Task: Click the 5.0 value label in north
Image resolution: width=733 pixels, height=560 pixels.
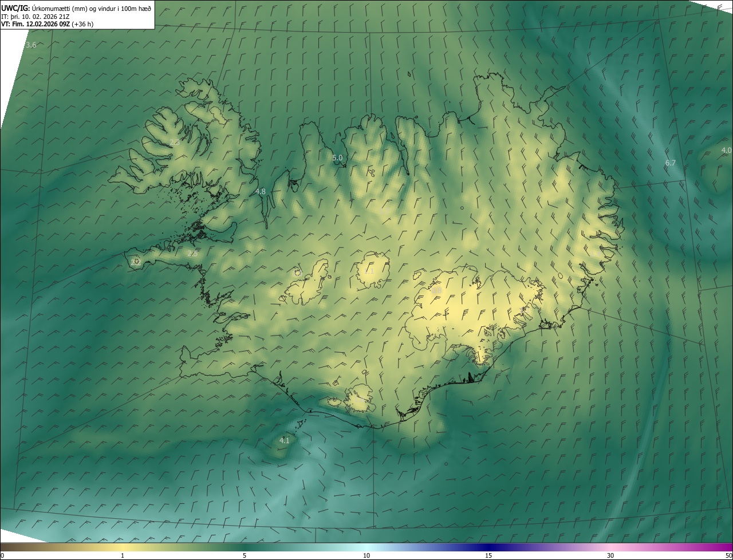Action: [337, 158]
